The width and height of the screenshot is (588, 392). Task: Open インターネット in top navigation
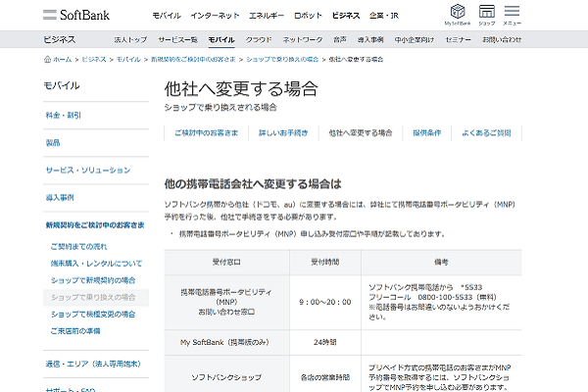click(215, 16)
